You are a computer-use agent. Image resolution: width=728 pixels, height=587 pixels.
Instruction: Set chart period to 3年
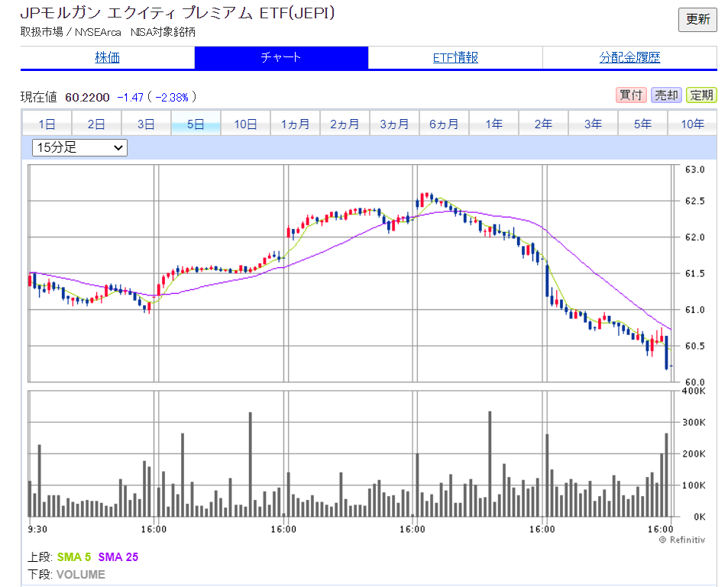(x=594, y=124)
